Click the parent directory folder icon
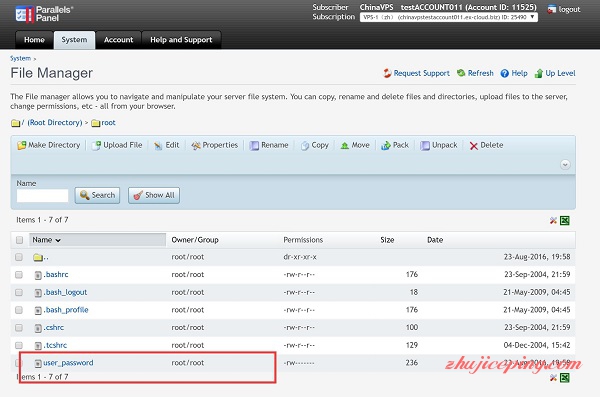 pyautogui.click(x=38, y=257)
